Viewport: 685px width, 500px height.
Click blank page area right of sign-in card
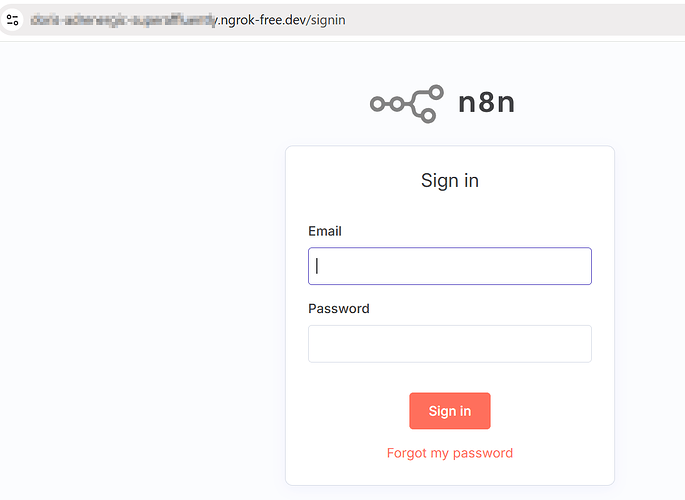[x=650, y=300]
